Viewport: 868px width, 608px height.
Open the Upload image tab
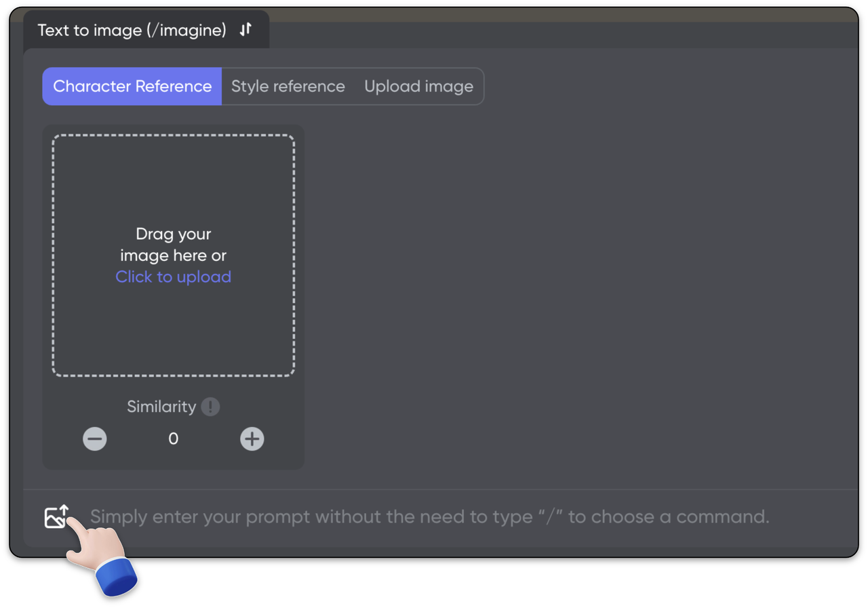point(418,87)
